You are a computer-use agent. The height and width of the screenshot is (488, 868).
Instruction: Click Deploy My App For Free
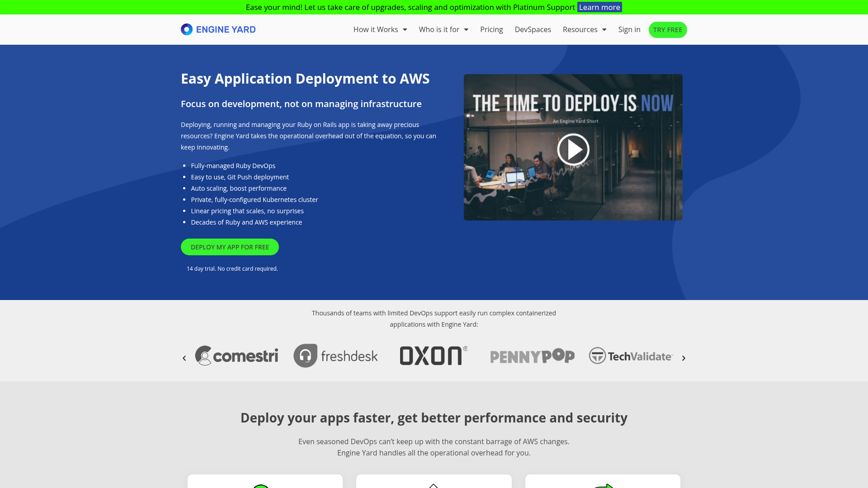point(230,247)
